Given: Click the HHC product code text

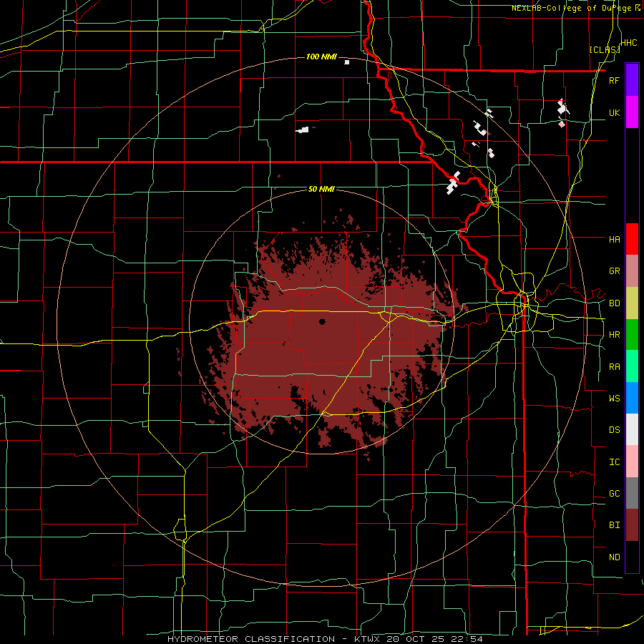Looking at the screenshot, I should (628, 43).
